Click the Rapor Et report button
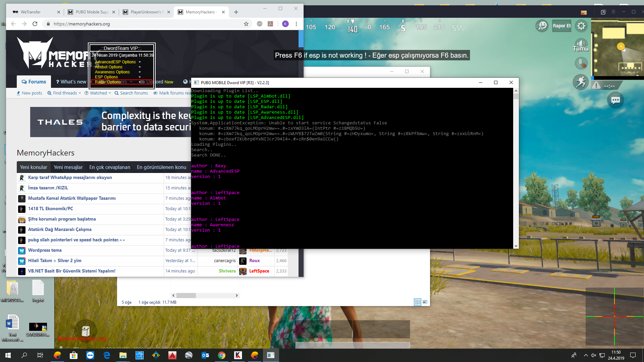 [x=561, y=26]
